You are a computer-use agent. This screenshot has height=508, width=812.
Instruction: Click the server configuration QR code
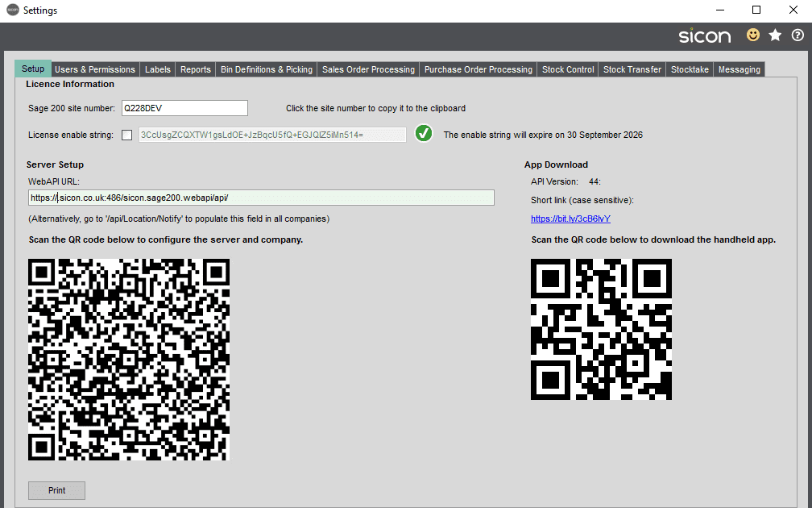(128, 360)
